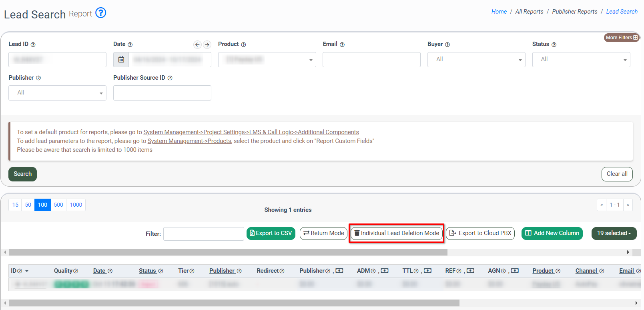
Task: Click the upper horizontal scrollbar above table
Action: (228, 252)
